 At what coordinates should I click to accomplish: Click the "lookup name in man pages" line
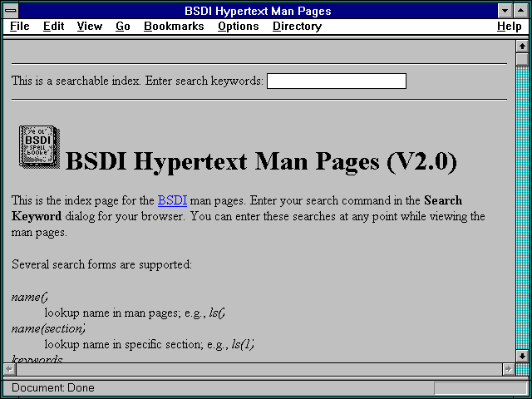[x=135, y=313]
